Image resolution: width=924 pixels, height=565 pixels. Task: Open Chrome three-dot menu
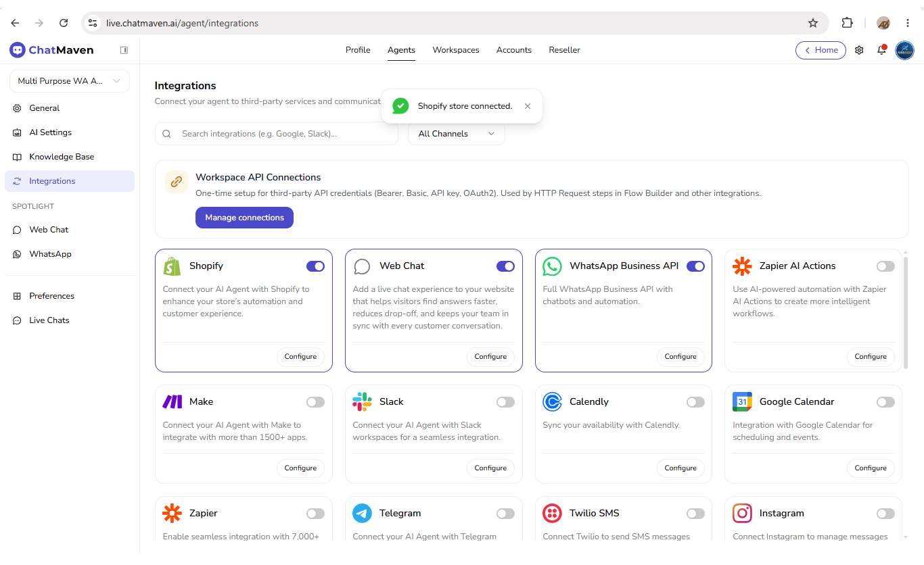point(908,23)
